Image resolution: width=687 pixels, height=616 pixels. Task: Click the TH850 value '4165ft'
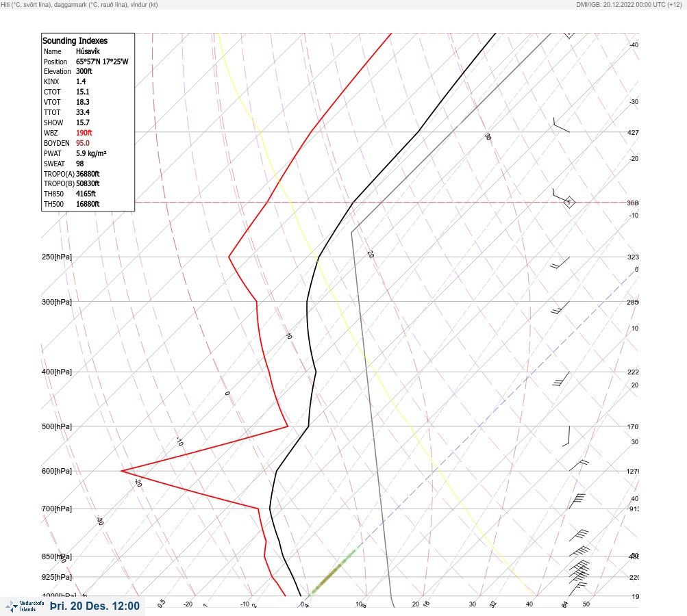[x=86, y=194]
